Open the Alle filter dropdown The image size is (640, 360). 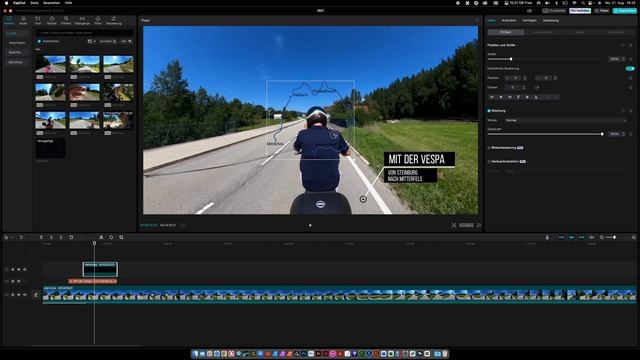[x=126, y=41]
